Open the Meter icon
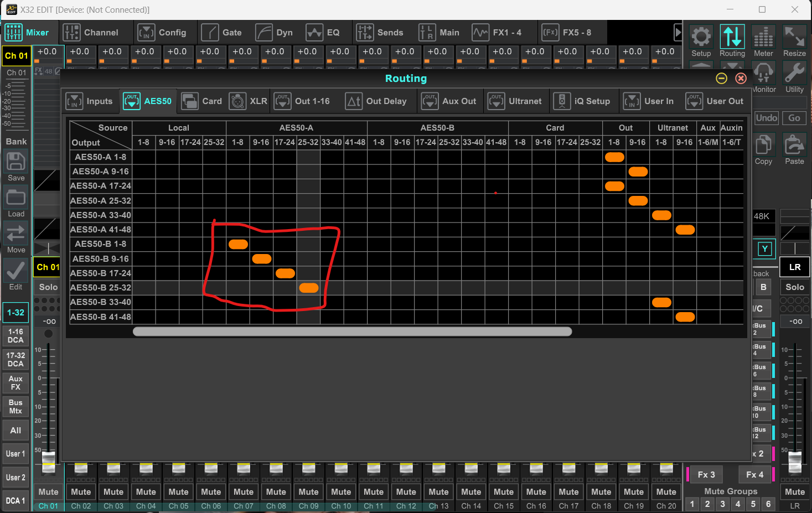This screenshot has height=513, width=812. click(763, 37)
